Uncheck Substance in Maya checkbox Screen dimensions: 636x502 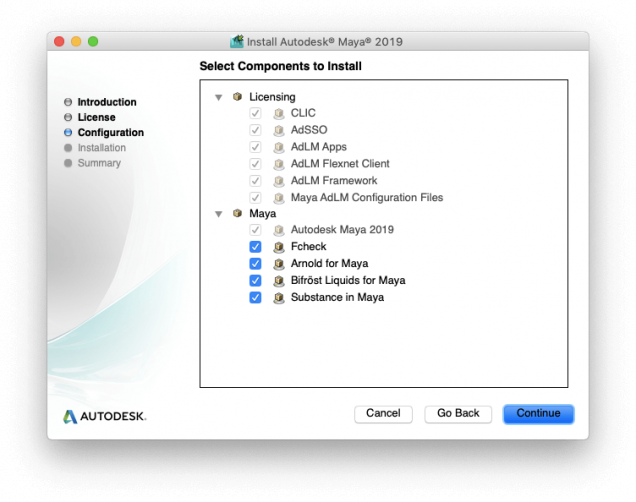255,297
